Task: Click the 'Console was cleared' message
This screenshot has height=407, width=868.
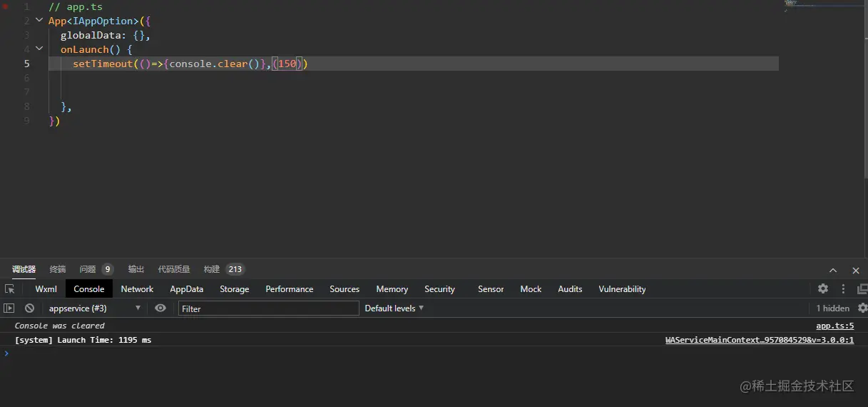Action: click(x=60, y=326)
